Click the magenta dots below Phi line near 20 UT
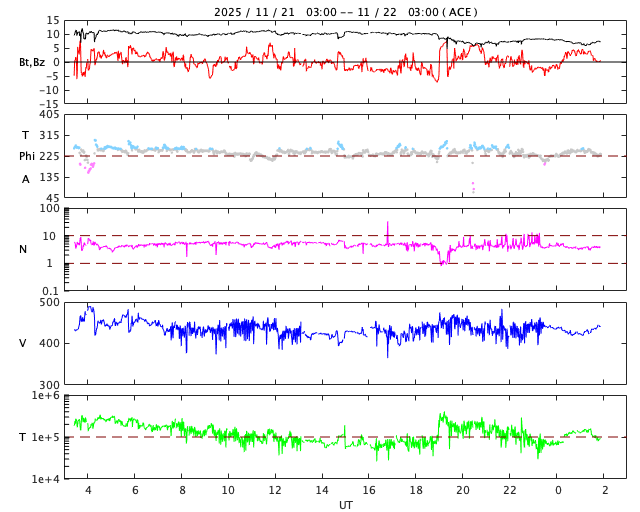 coord(473,186)
